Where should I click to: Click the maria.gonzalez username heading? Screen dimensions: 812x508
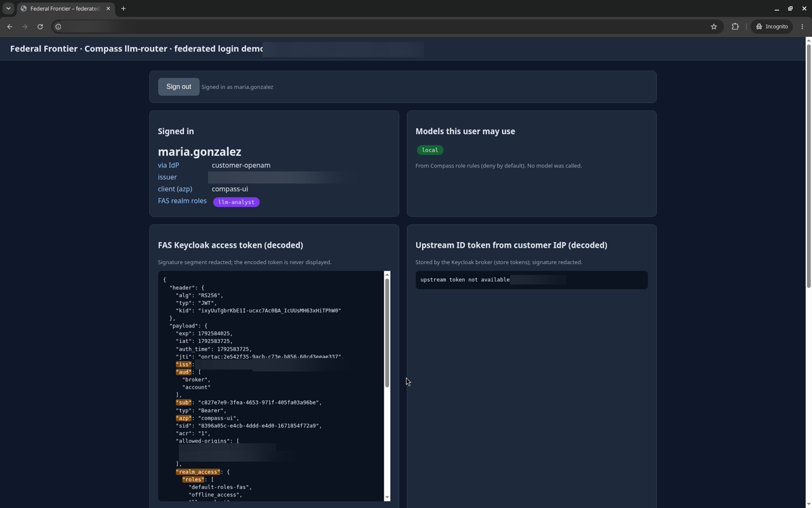(200, 152)
